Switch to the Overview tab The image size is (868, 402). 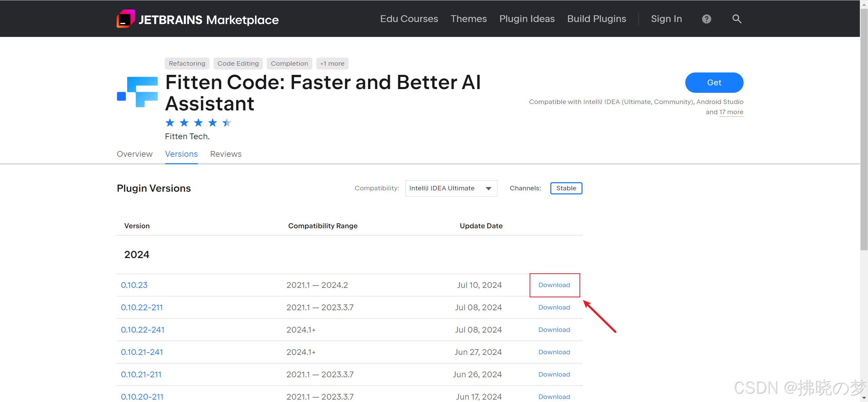click(x=135, y=154)
